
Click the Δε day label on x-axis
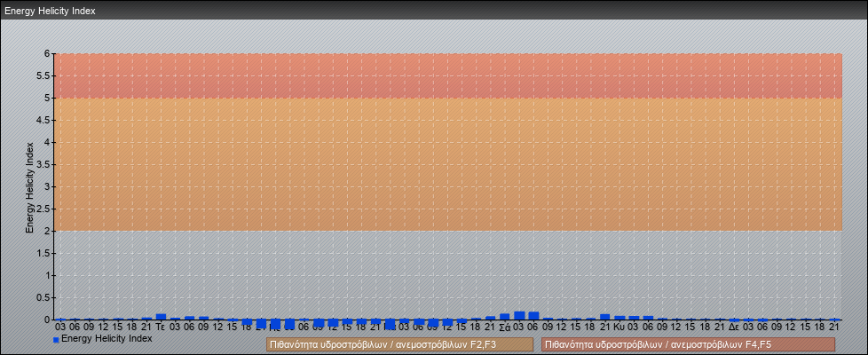(x=734, y=327)
